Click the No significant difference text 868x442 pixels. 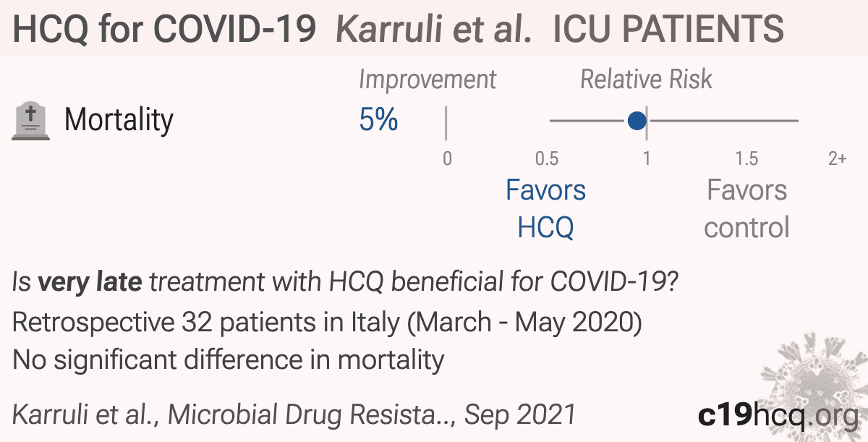(228, 359)
